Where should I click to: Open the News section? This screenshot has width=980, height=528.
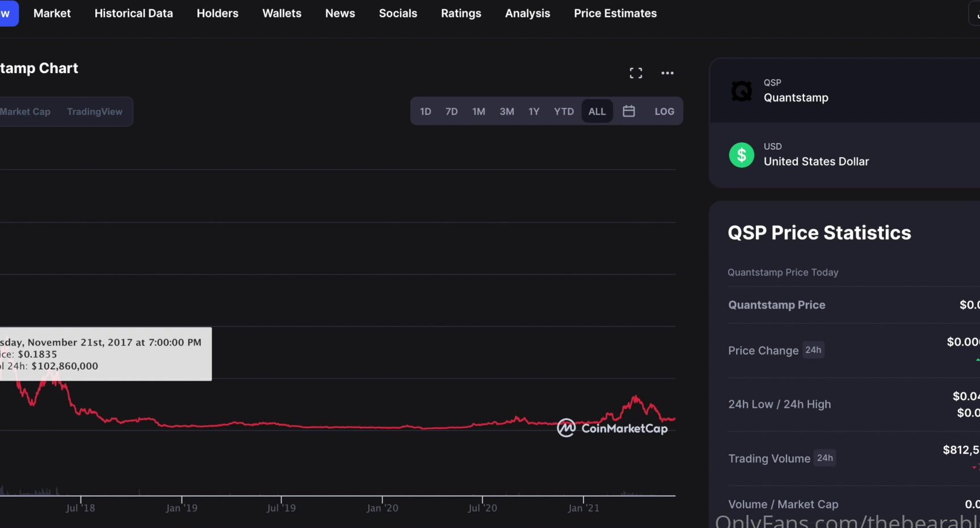coord(340,13)
